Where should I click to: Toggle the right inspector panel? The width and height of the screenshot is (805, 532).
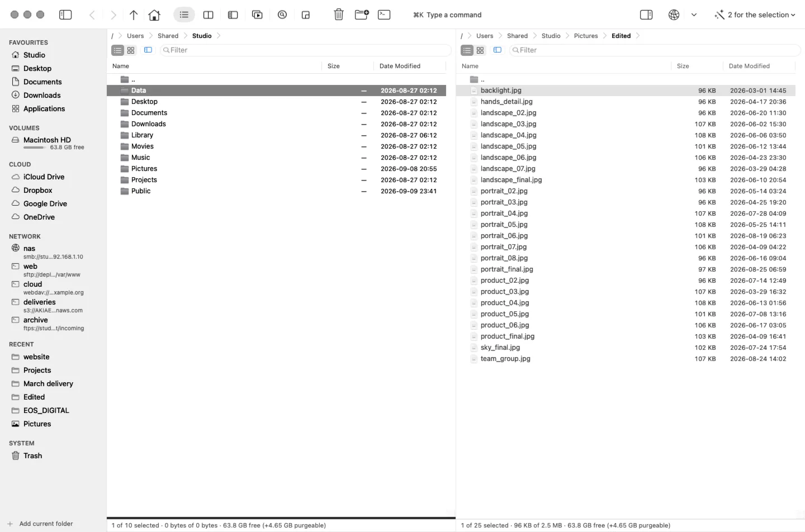[x=646, y=15]
